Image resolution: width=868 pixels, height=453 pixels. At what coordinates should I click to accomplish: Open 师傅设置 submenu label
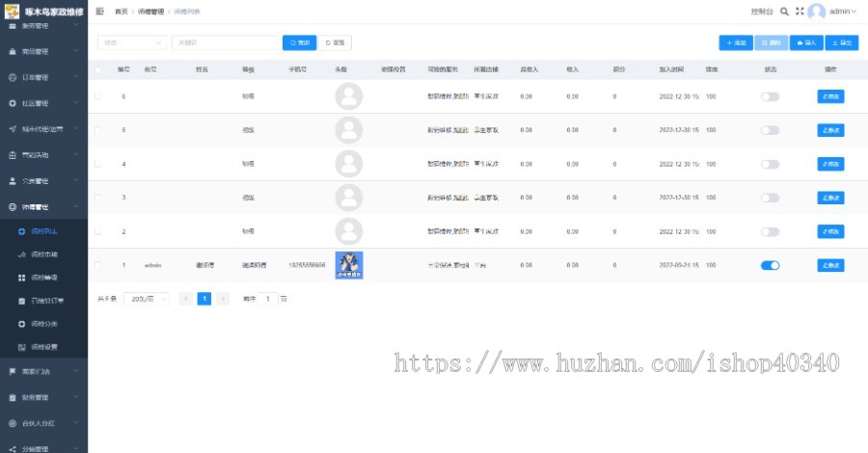tap(44, 347)
